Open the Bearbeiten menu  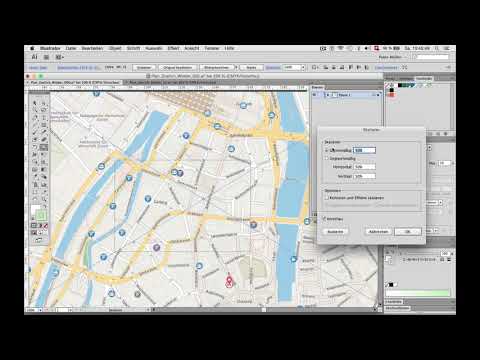pyautogui.click(x=92, y=48)
